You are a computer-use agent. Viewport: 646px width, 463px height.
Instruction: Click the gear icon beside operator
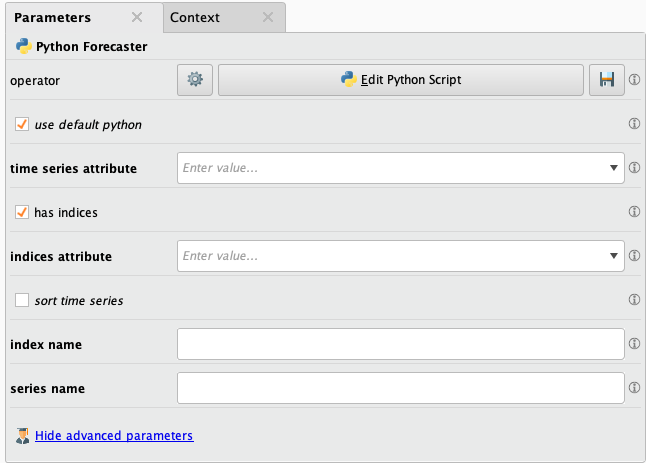pyautogui.click(x=195, y=80)
